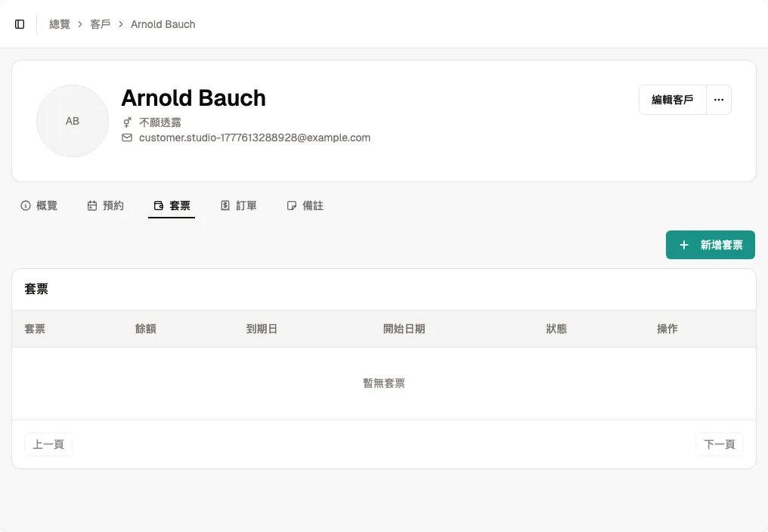The height and width of the screenshot is (532, 768).
Task: Open the 備註 tab
Action: (305, 206)
